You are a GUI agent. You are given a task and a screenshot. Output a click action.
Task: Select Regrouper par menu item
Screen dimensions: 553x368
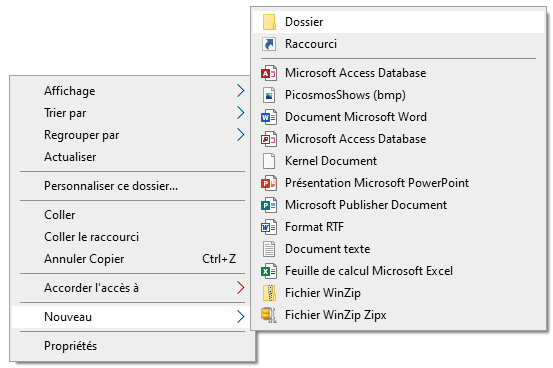(x=130, y=135)
